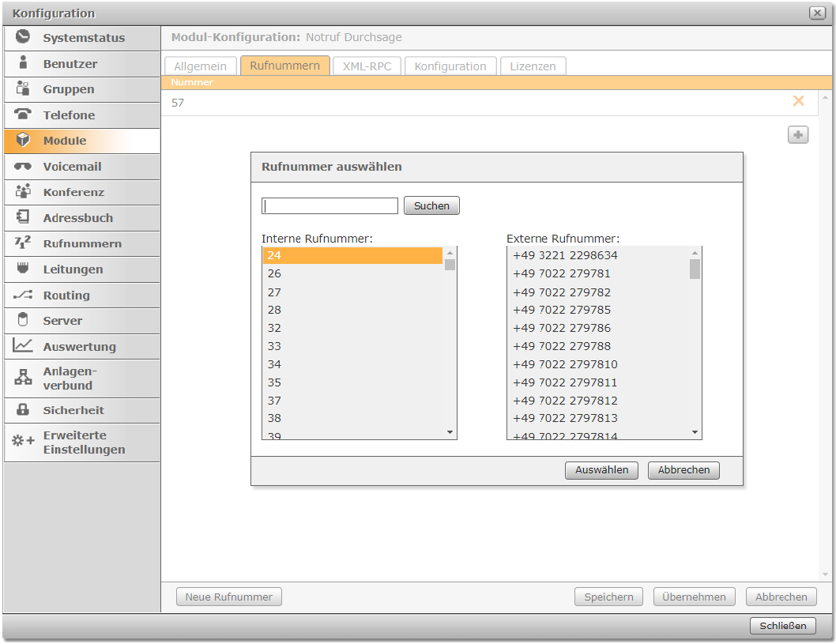This screenshot has height=644, width=836.
Task: Open the Telefone section
Action: 82,115
